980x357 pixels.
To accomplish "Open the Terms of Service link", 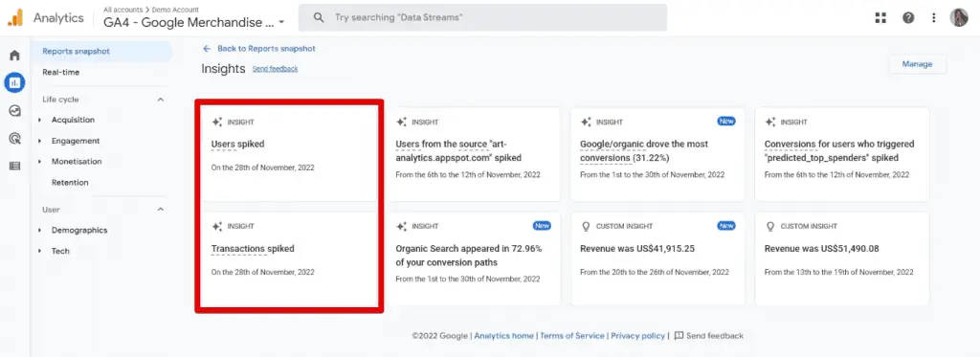I will (572, 336).
